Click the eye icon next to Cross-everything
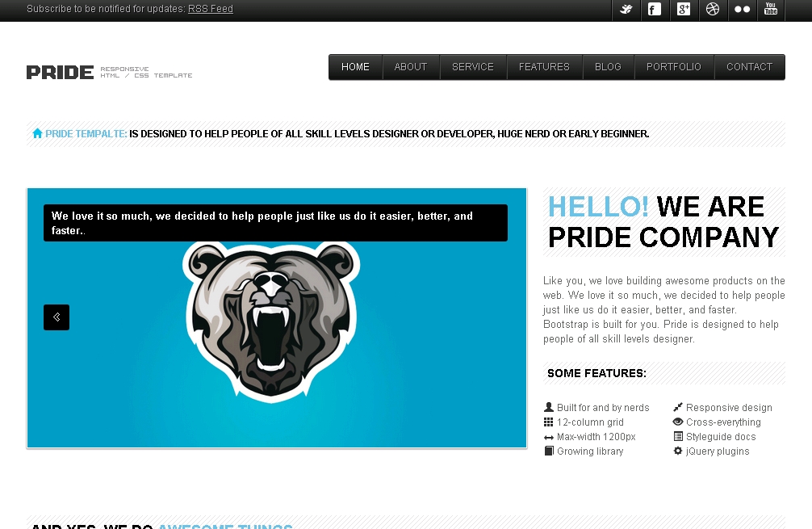812x529 pixels. (x=678, y=422)
